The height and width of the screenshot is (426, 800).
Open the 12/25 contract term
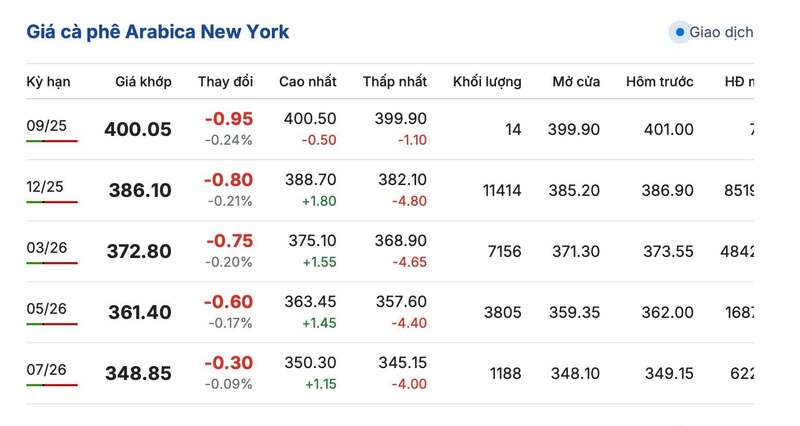pos(47,185)
